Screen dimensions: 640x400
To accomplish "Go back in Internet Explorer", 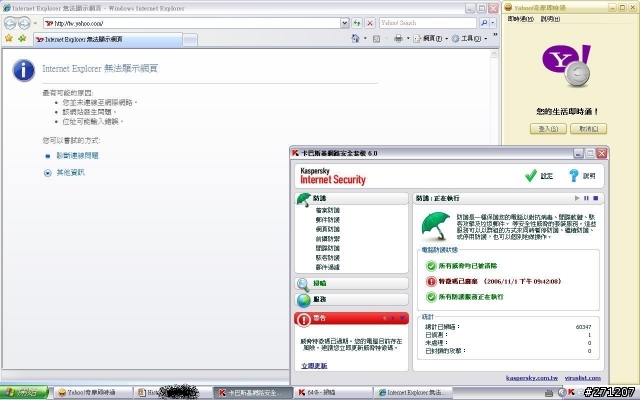I will 10,23.
